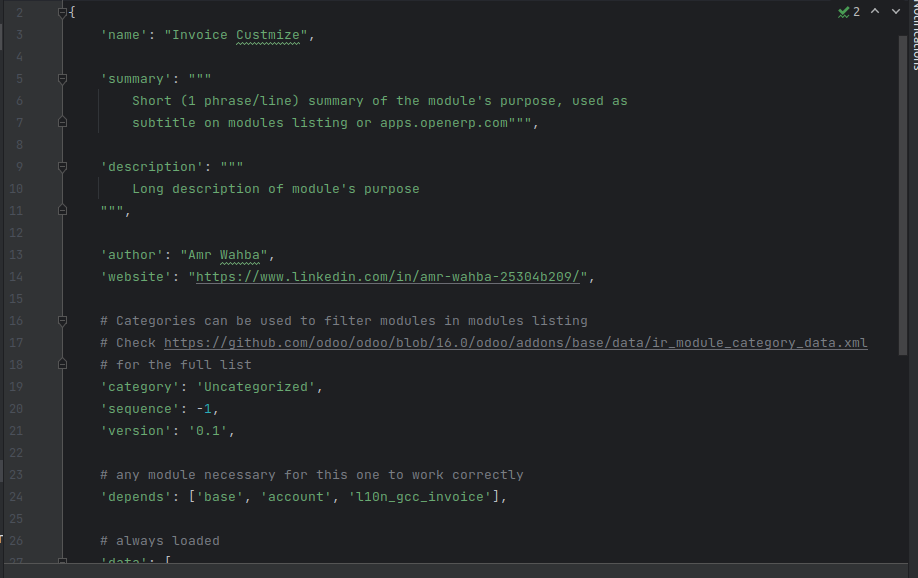Image resolution: width=918 pixels, height=578 pixels.
Task: Click the underlined author name Wahba
Action: click(239, 255)
